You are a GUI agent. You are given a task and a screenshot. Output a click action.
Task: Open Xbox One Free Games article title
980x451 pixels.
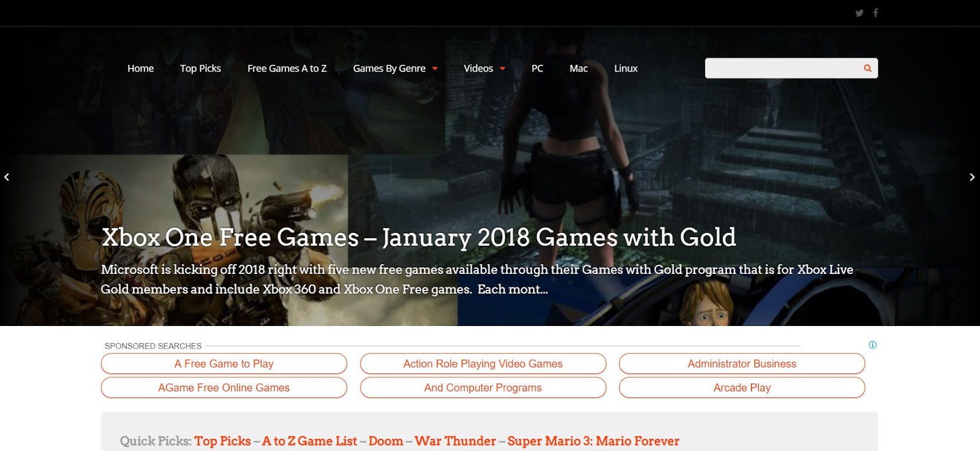tap(419, 238)
